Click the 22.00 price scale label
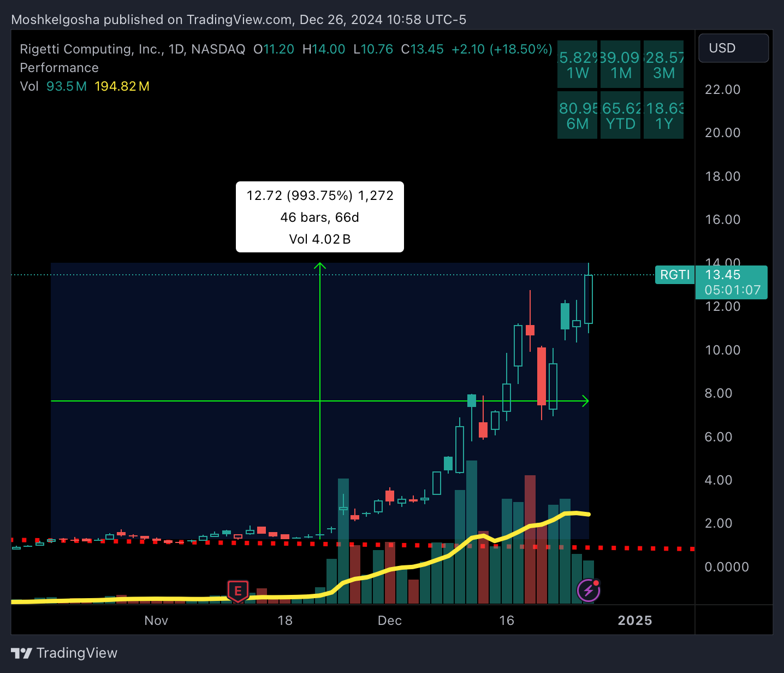The width and height of the screenshot is (784, 673). coord(723,90)
